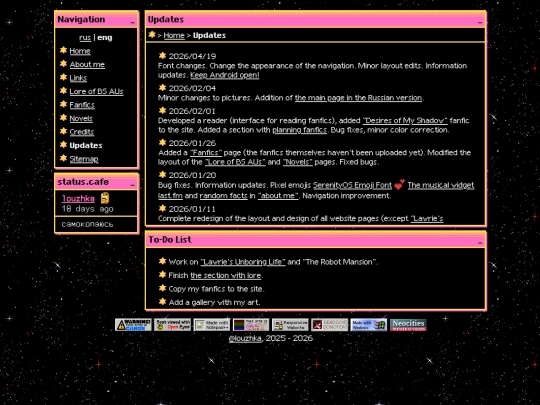This screenshot has height=405, width=540.
Task: Click the rainbow GAY site badge
Action: (x=251, y=324)
